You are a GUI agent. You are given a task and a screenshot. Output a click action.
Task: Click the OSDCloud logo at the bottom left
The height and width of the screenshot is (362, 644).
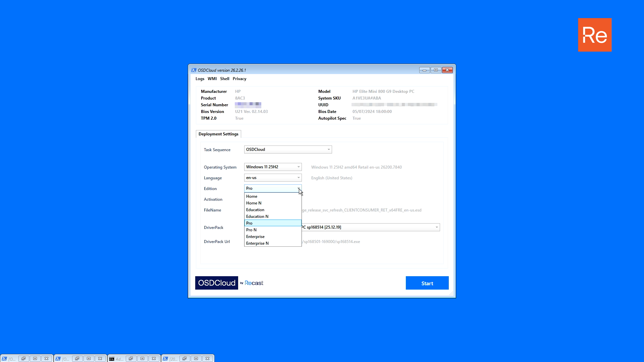coord(217,283)
